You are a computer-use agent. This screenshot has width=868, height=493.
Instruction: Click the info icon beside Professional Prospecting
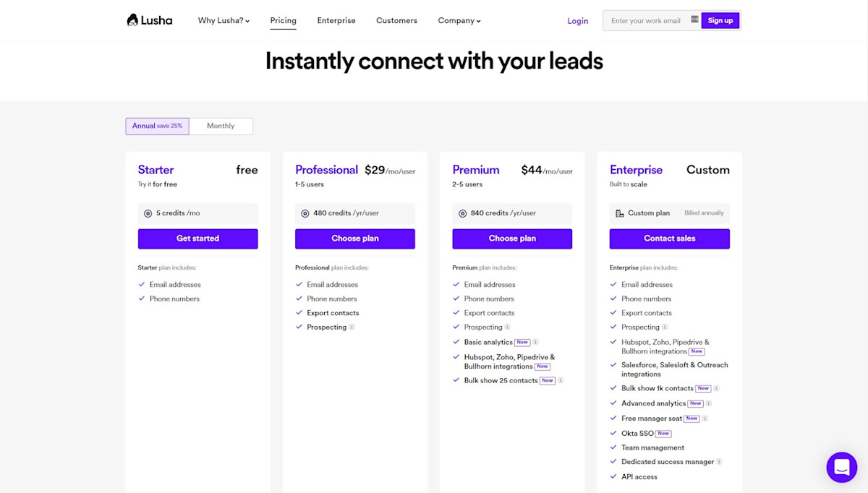pos(351,327)
